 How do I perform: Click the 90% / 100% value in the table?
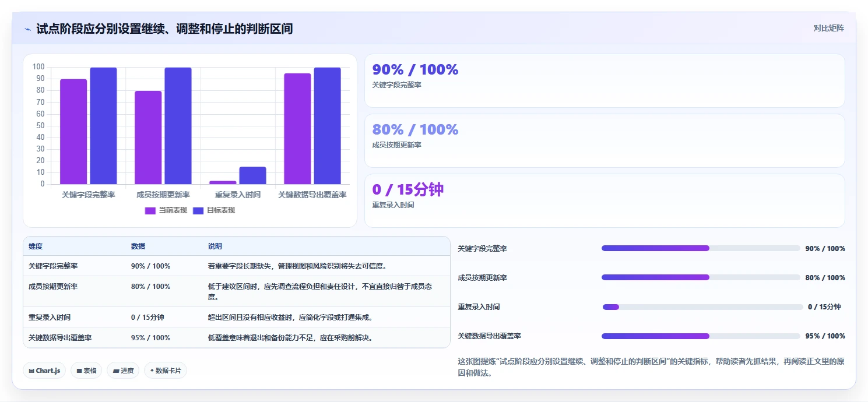[x=151, y=266]
